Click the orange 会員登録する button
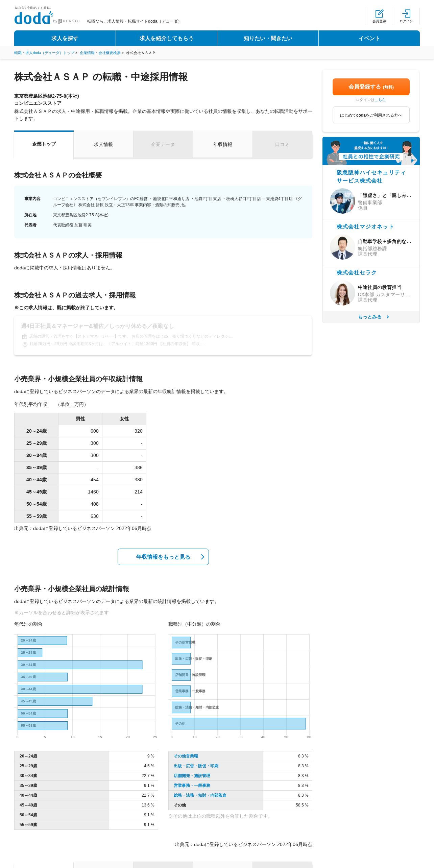Viewport: 434px width, 868px height. tap(371, 87)
